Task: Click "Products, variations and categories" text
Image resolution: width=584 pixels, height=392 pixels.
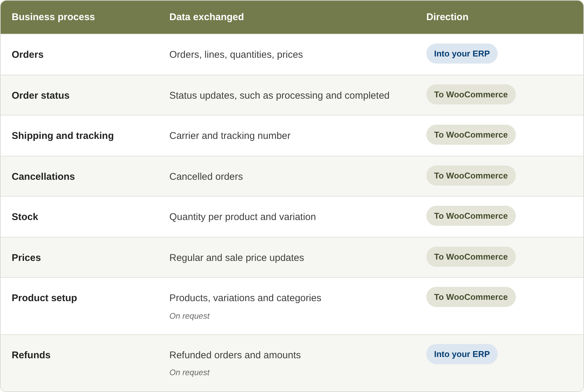Action: point(245,298)
